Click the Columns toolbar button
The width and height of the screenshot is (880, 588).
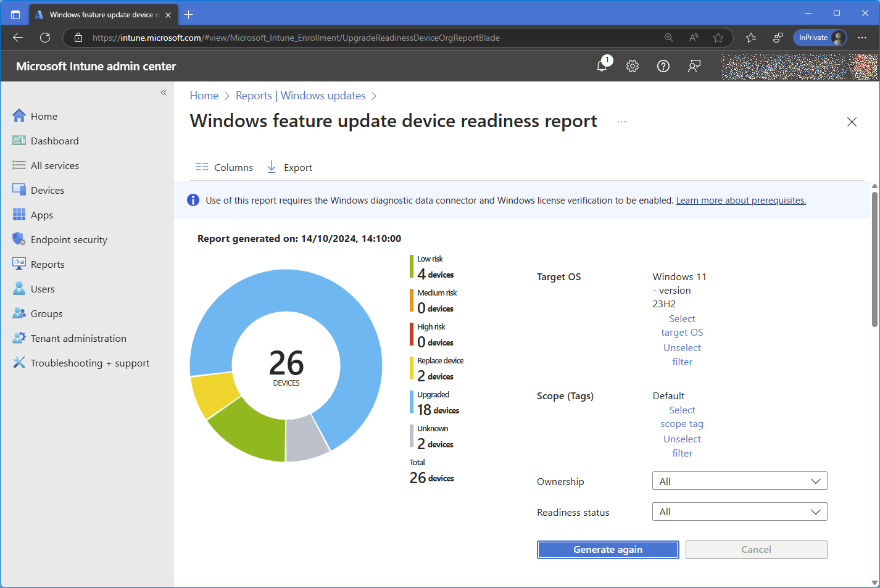pyautogui.click(x=224, y=167)
